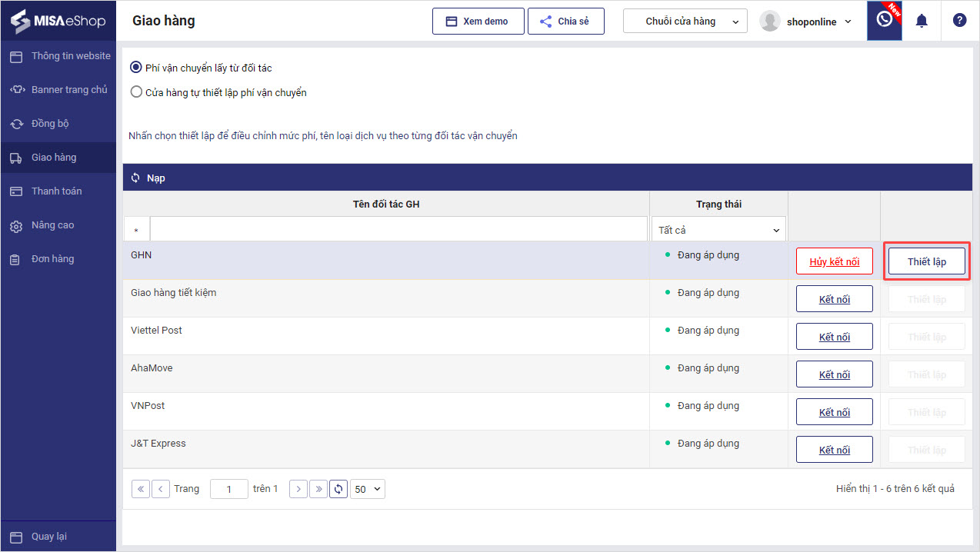Open the help question mark icon

[959, 21]
